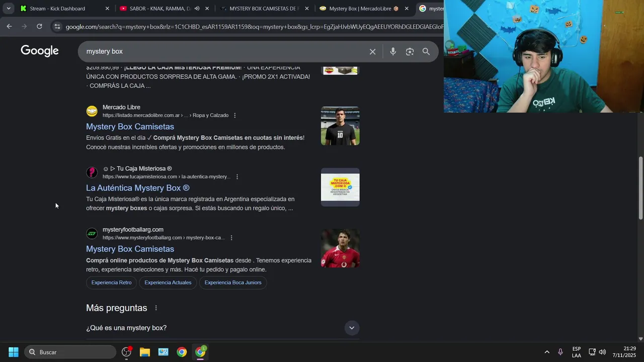Open La Auténtica Mystery Box result link

click(x=137, y=188)
